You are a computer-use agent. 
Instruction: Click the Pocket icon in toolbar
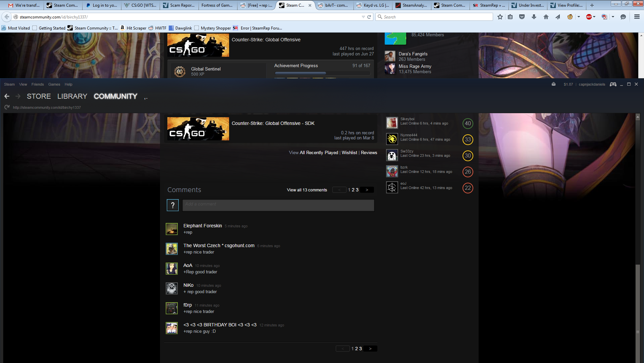coord(522,17)
